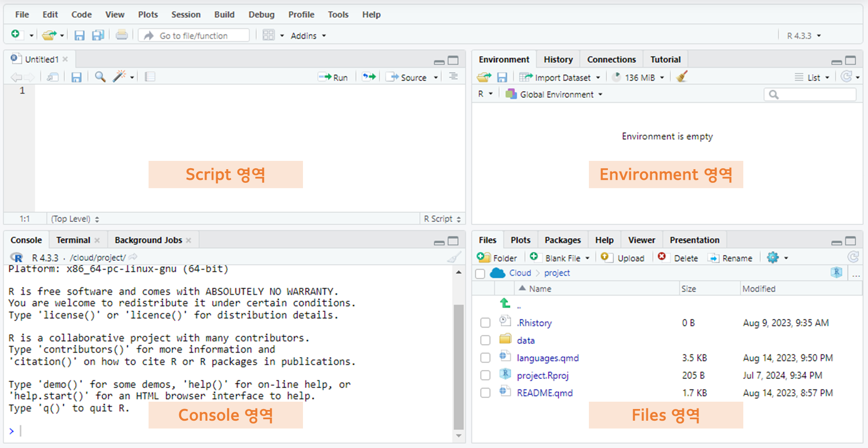
Task: Check the data folder checkbox
Action: pos(485,340)
